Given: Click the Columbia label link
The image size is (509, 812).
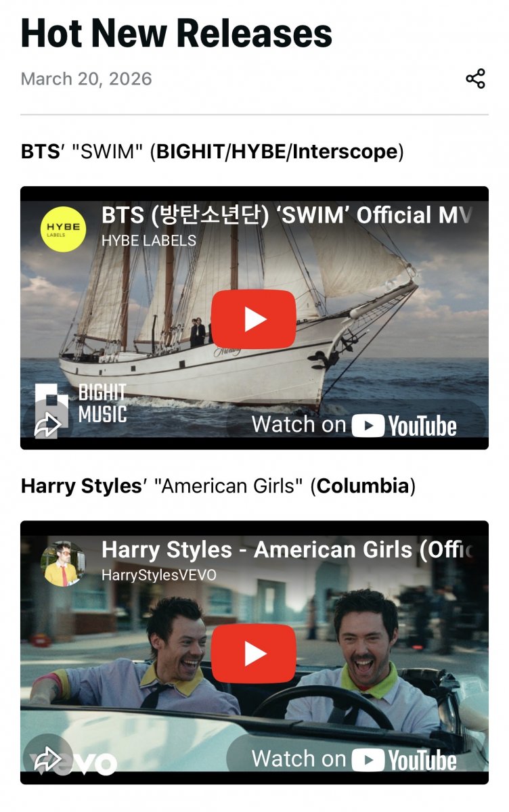Looking at the screenshot, I should 363,486.
